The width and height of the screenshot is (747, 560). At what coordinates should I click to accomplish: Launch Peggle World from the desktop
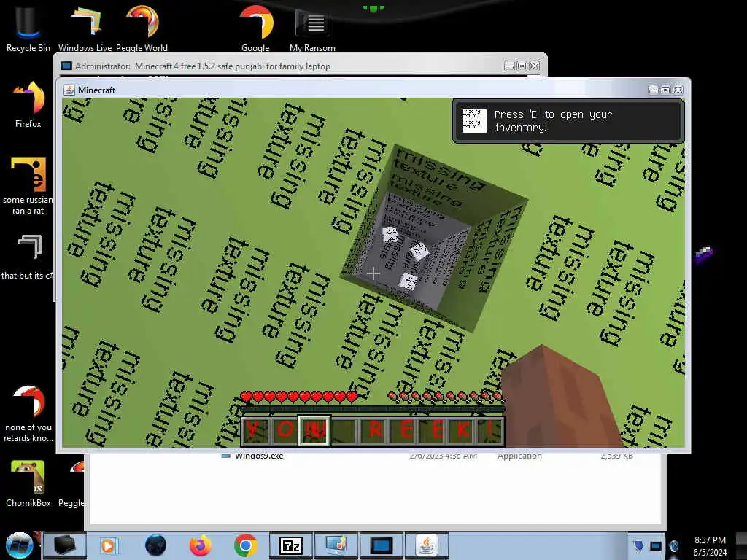142,28
